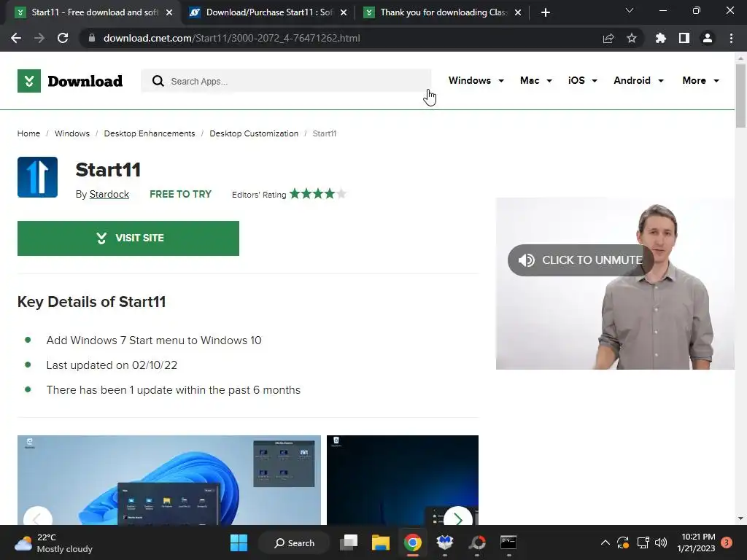Click the taskbar clock and date
Screen dimensions: 747x560
697,542
